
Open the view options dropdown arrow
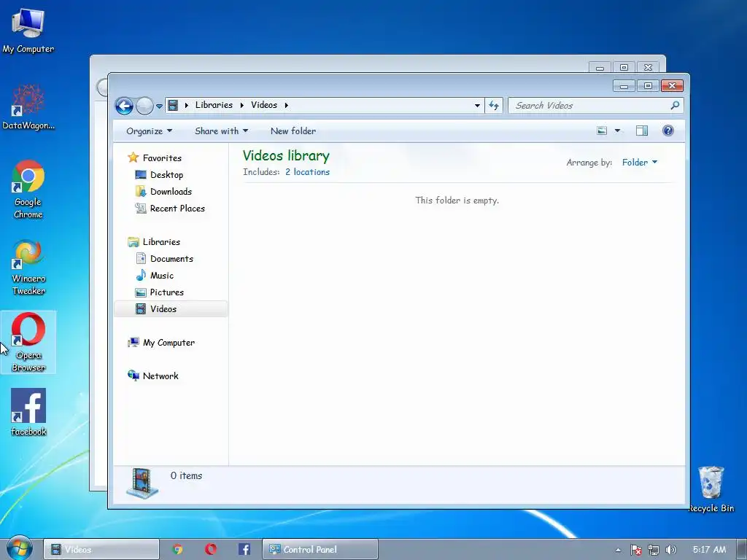pos(617,131)
